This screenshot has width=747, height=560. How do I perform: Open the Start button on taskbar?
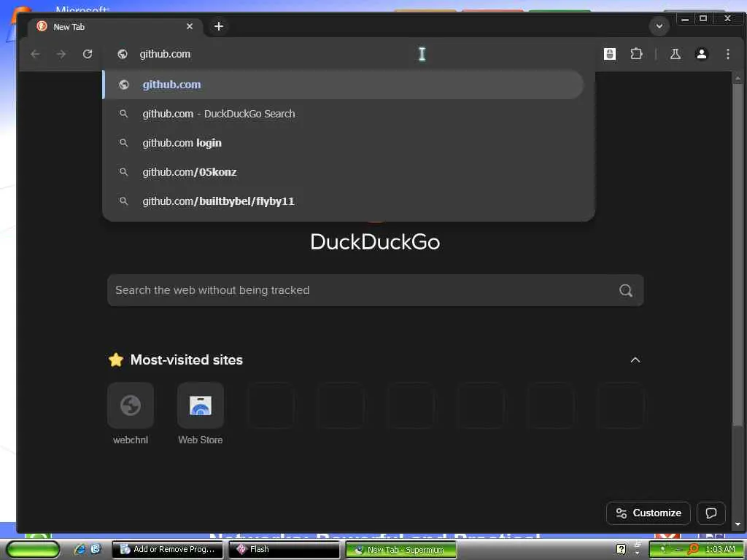pos(32,550)
